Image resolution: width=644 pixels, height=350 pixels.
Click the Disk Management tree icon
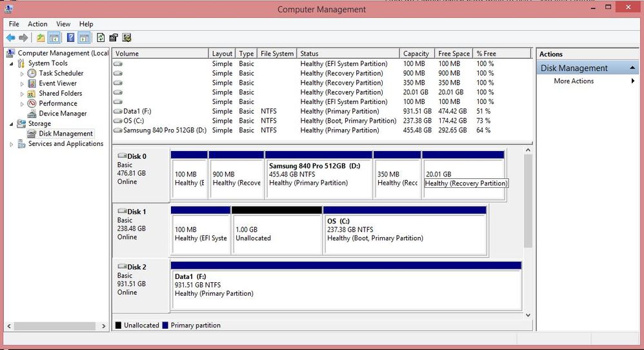point(32,134)
